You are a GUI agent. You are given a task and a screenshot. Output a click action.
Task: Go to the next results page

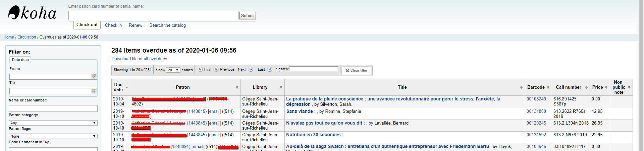coord(245,70)
